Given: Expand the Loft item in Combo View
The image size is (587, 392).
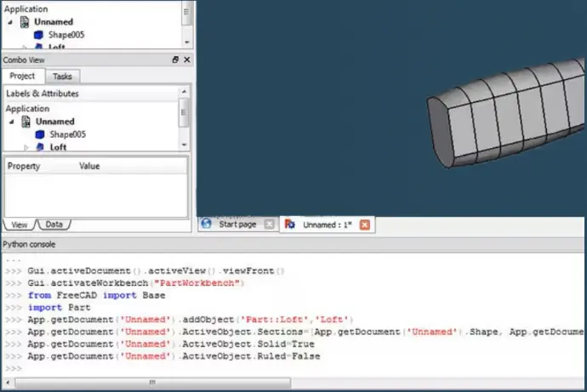Looking at the screenshot, I should pyautogui.click(x=26, y=147).
